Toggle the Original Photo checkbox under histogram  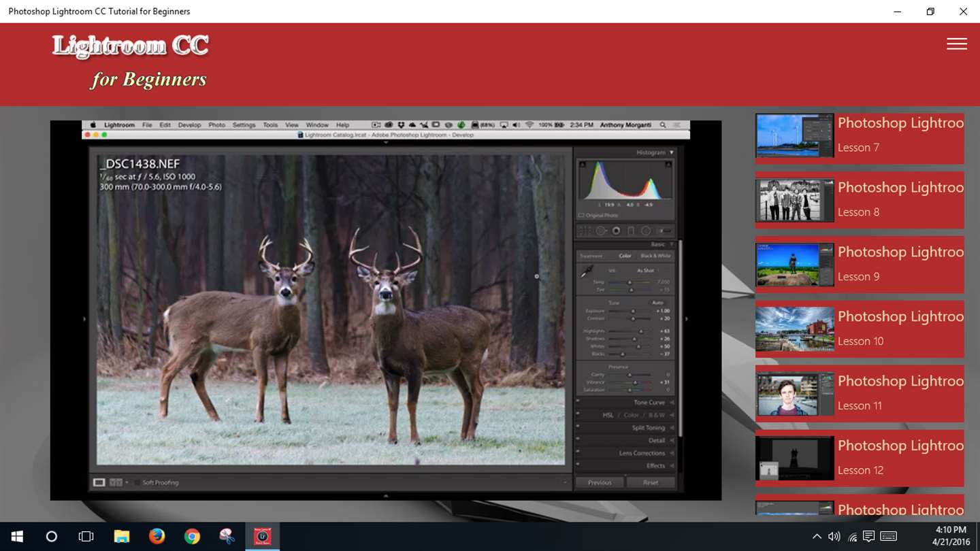pos(580,216)
